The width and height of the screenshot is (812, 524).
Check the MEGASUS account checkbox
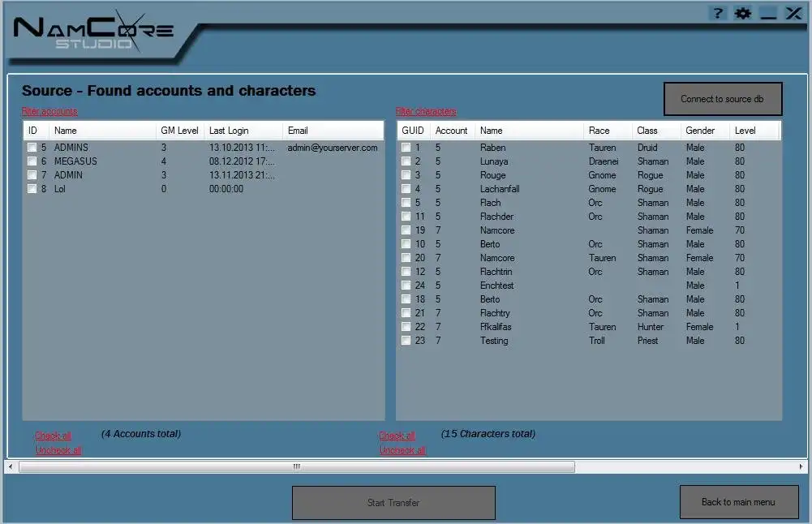[x=32, y=161]
